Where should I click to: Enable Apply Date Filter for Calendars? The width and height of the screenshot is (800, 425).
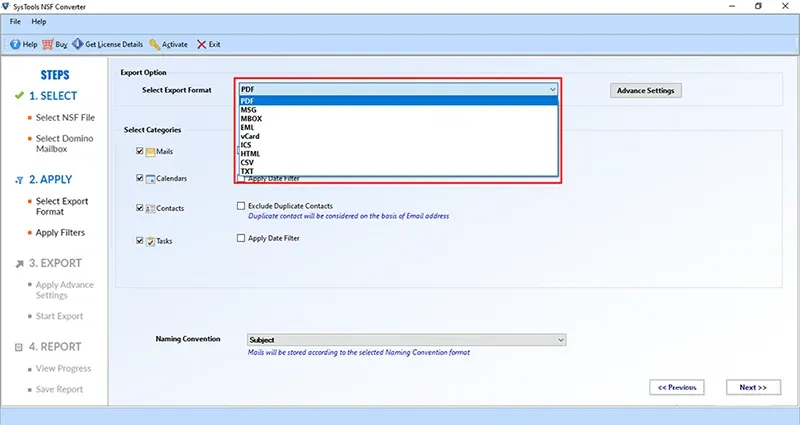241,179
